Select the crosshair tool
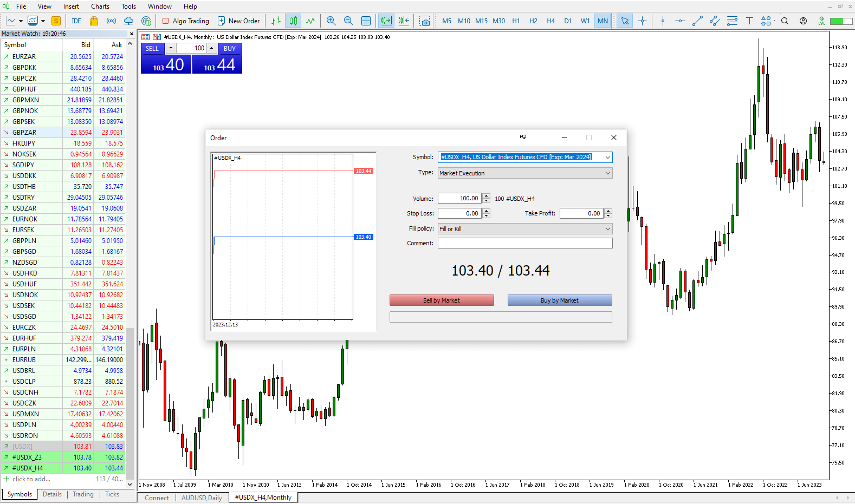 tap(642, 21)
